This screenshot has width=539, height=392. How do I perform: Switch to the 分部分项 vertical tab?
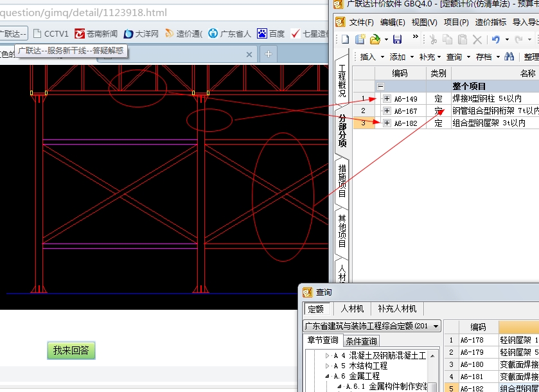click(342, 131)
